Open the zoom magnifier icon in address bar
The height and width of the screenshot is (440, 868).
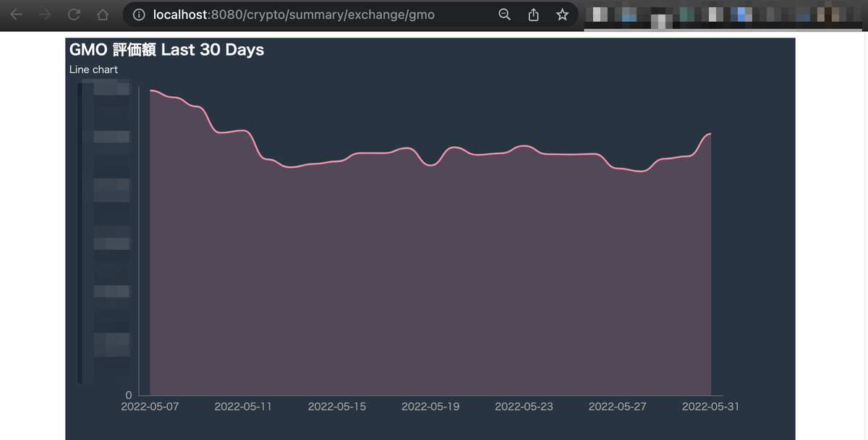pos(505,14)
